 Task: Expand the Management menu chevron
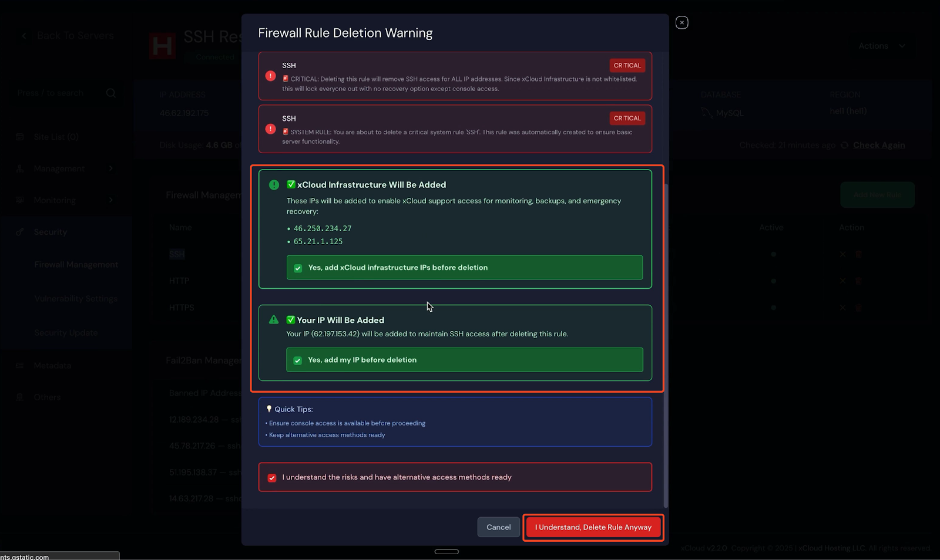click(x=111, y=168)
